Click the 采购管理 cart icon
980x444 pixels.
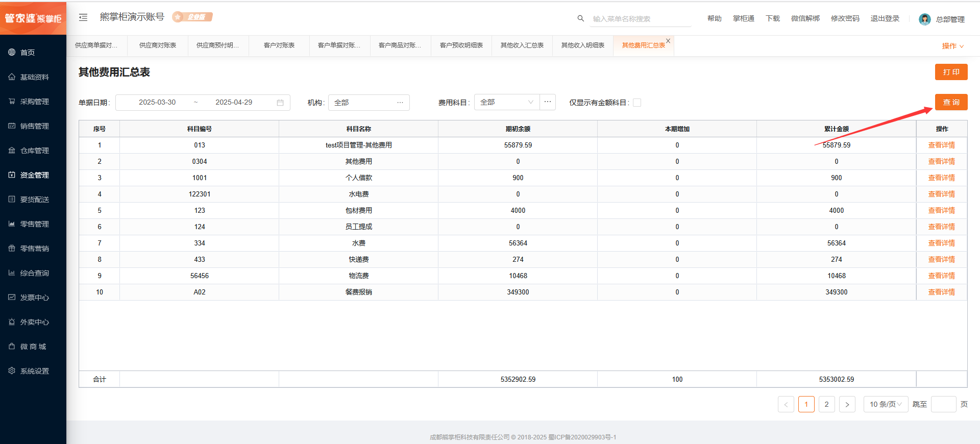12,101
